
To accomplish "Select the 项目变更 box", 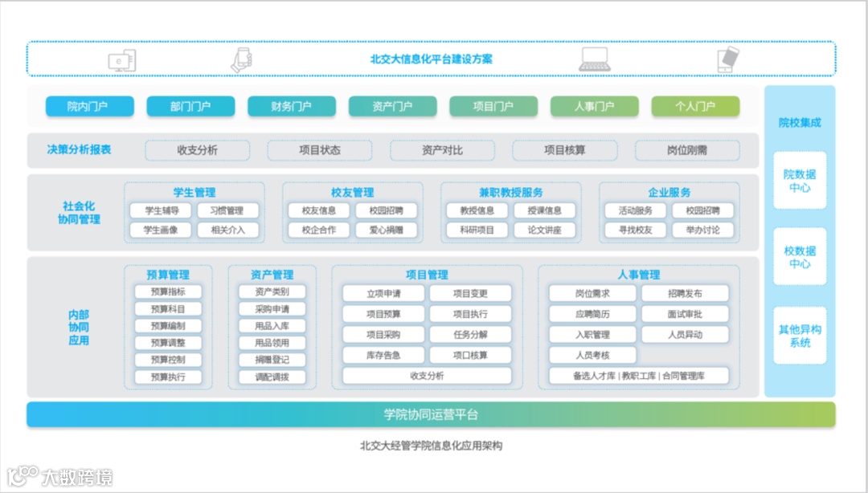I will pos(470,294).
